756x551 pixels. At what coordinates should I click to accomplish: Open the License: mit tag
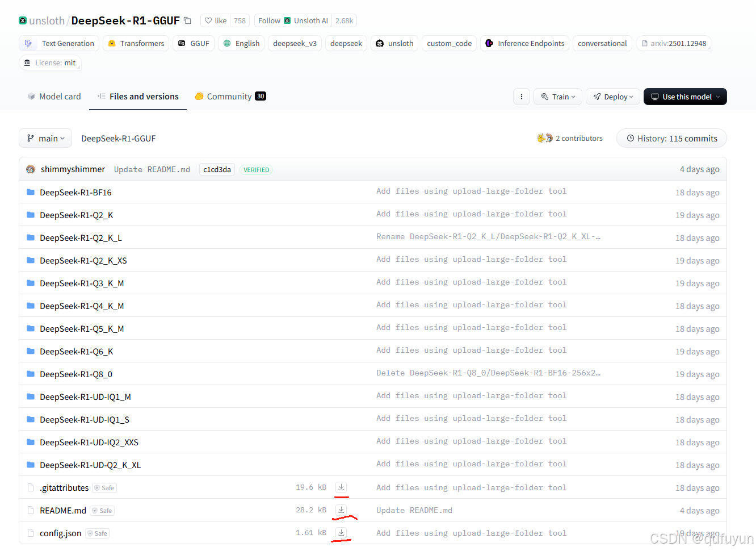(x=50, y=63)
